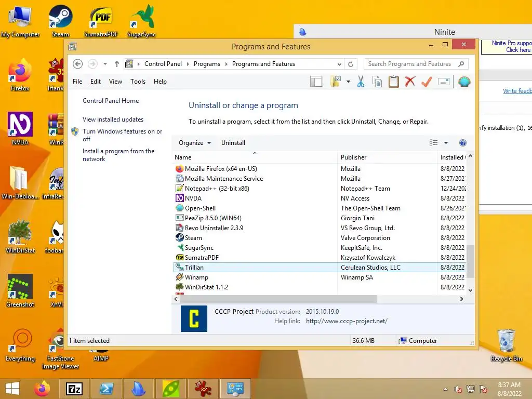Open the Tools menu

(x=138, y=82)
